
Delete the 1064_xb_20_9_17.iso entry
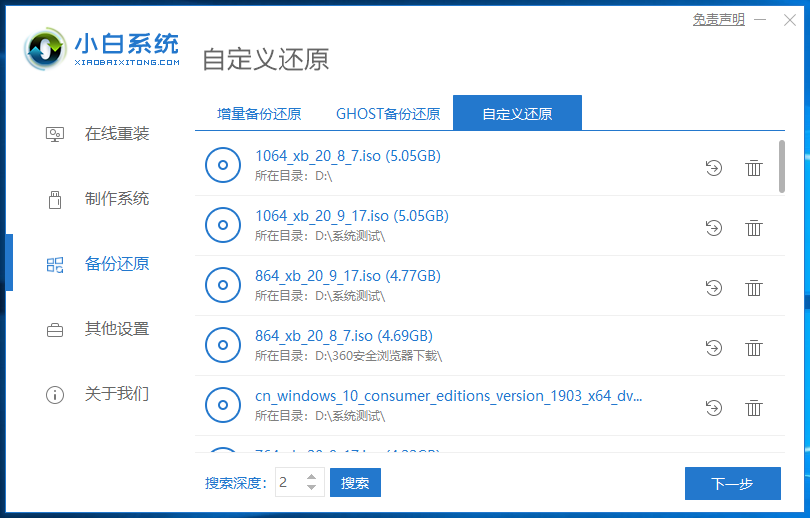pos(754,228)
